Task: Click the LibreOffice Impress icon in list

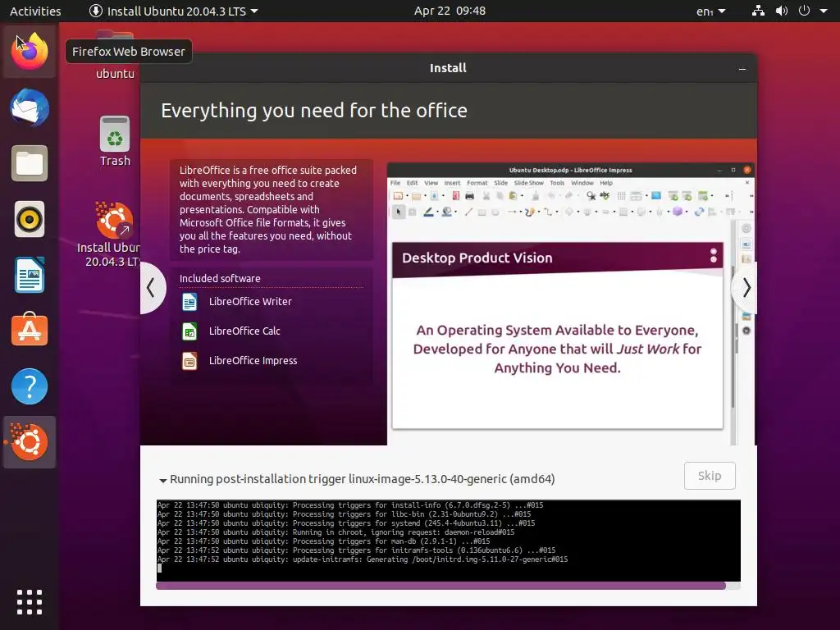Action: pos(189,361)
